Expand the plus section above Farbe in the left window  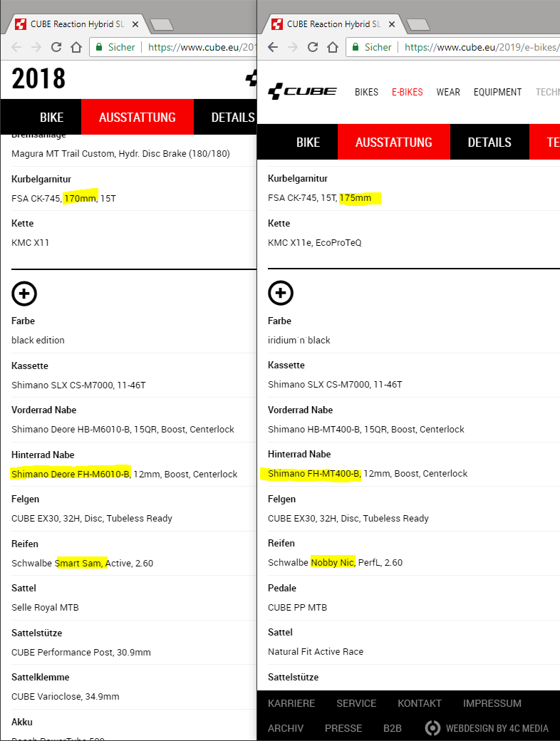tap(24, 293)
